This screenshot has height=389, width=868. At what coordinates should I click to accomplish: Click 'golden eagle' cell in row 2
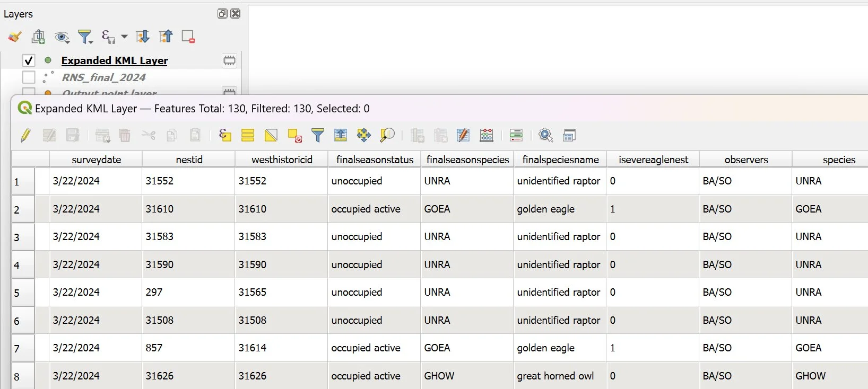click(560, 209)
